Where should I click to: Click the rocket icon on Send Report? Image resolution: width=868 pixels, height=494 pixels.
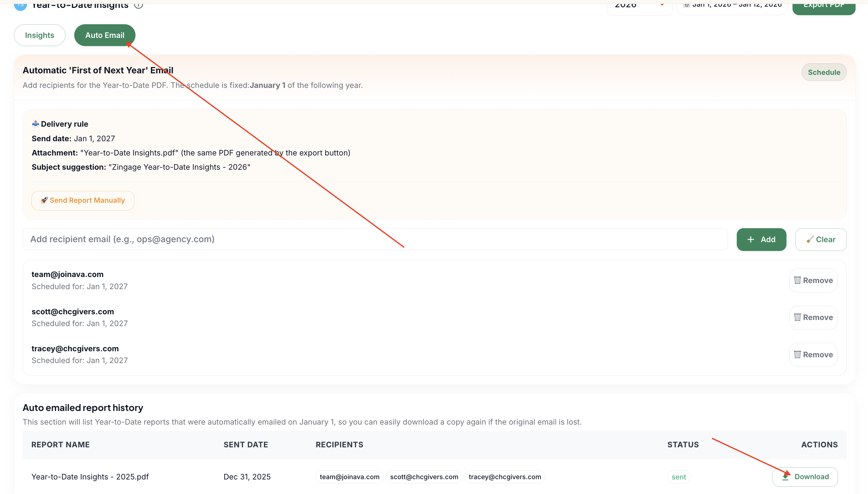(44, 201)
